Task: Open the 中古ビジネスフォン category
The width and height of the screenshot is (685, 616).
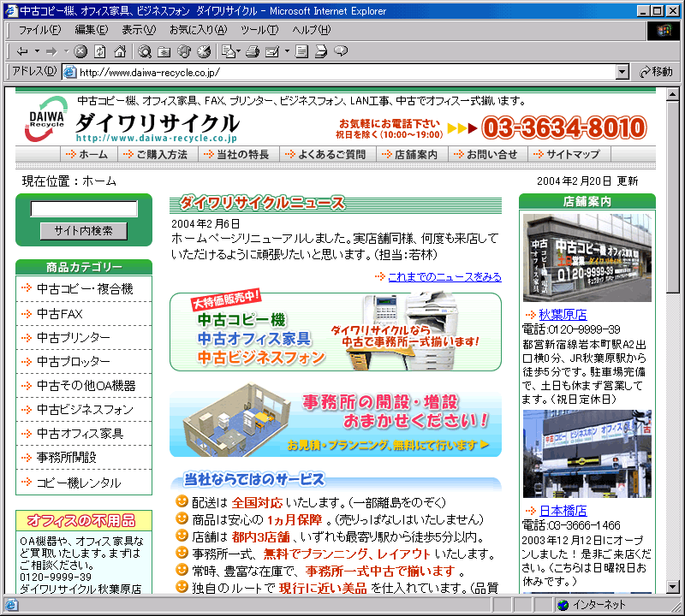Action: point(84,410)
